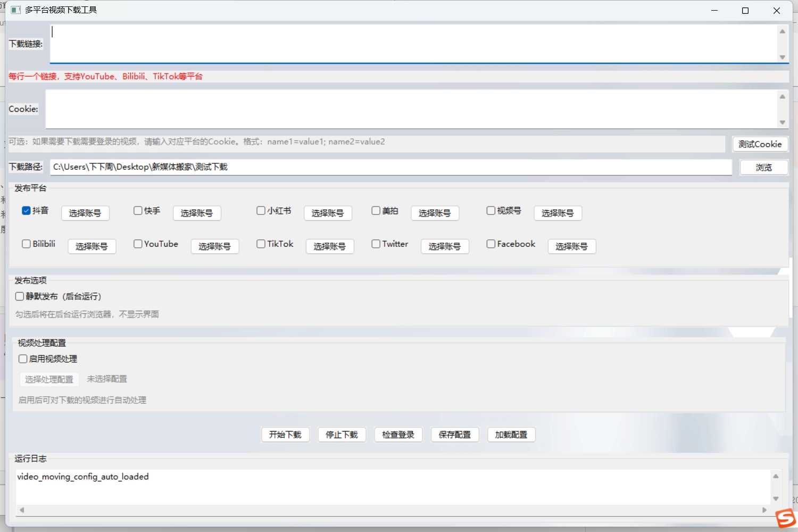Click Cookie box scroll up arrow
The width and height of the screenshot is (798, 532).
pyautogui.click(x=783, y=96)
